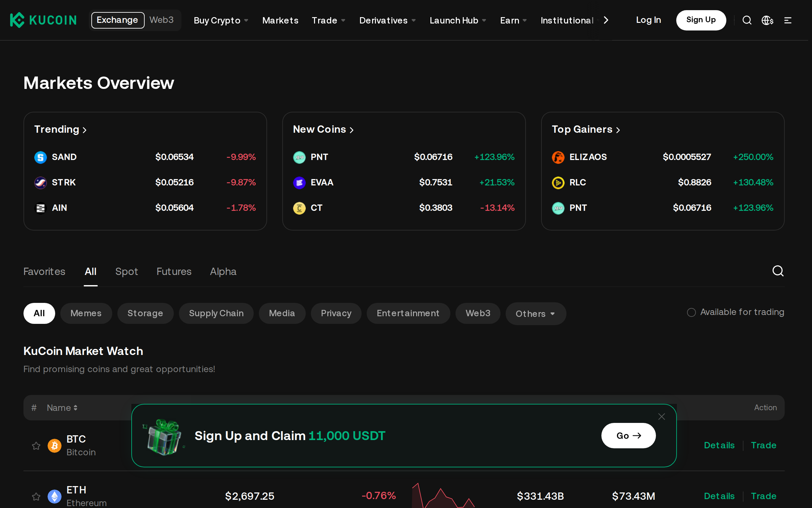Click the Ethereum coin icon
The image size is (812, 508).
[54, 496]
